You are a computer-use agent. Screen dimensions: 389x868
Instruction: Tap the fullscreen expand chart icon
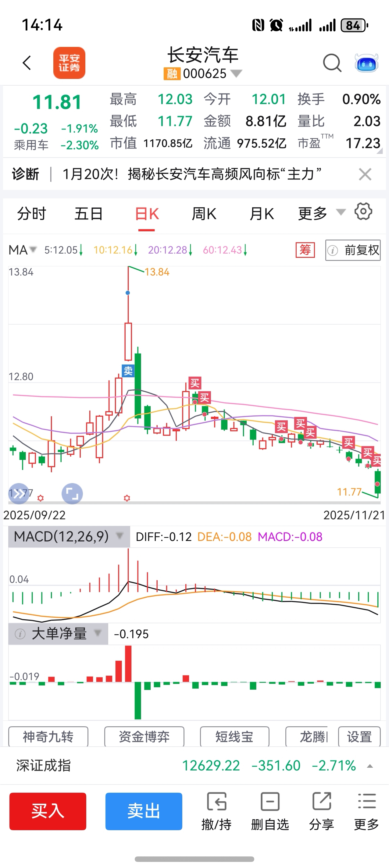[72, 494]
